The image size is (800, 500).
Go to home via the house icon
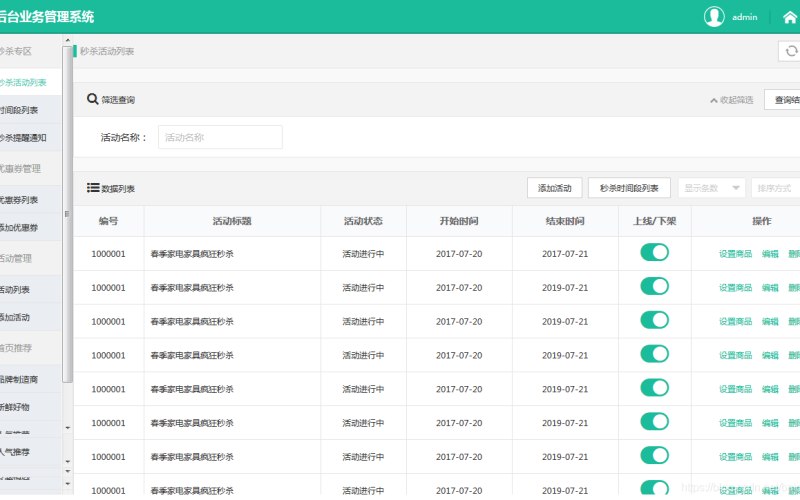(x=790, y=17)
